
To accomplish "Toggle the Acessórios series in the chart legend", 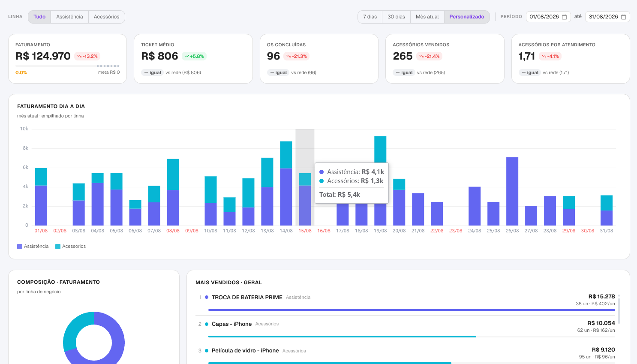I will click(71, 247).
